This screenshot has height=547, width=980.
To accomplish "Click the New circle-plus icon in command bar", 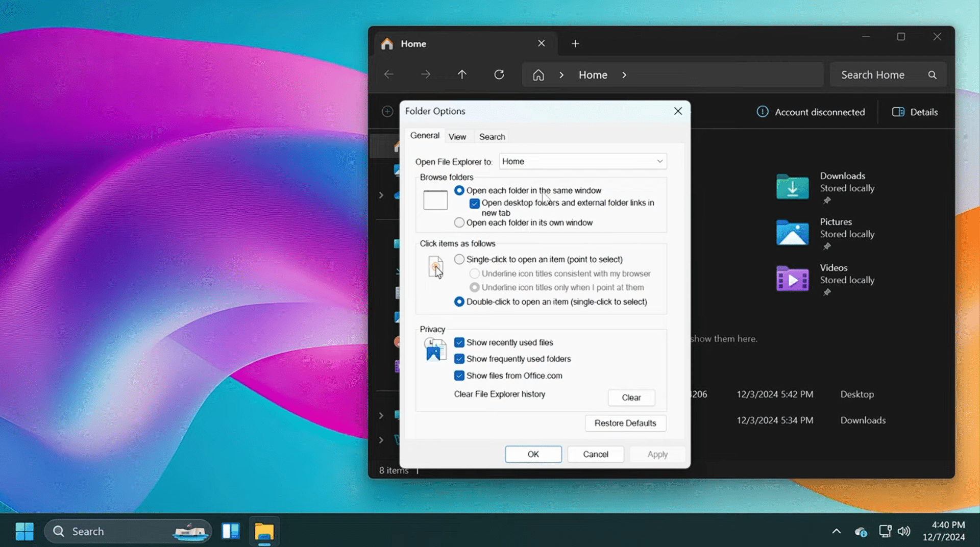I will (387, 111).
